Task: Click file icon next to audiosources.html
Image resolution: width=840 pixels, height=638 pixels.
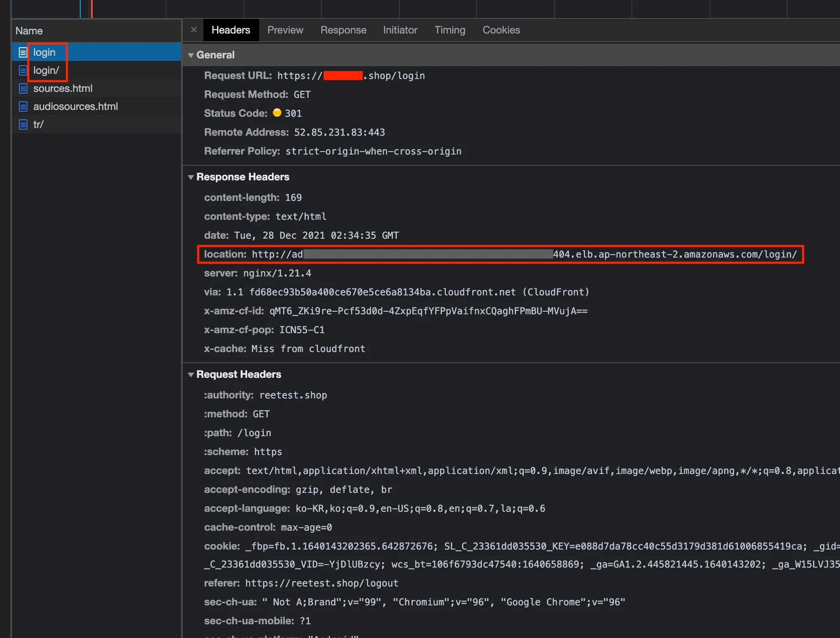Action: 23,106
